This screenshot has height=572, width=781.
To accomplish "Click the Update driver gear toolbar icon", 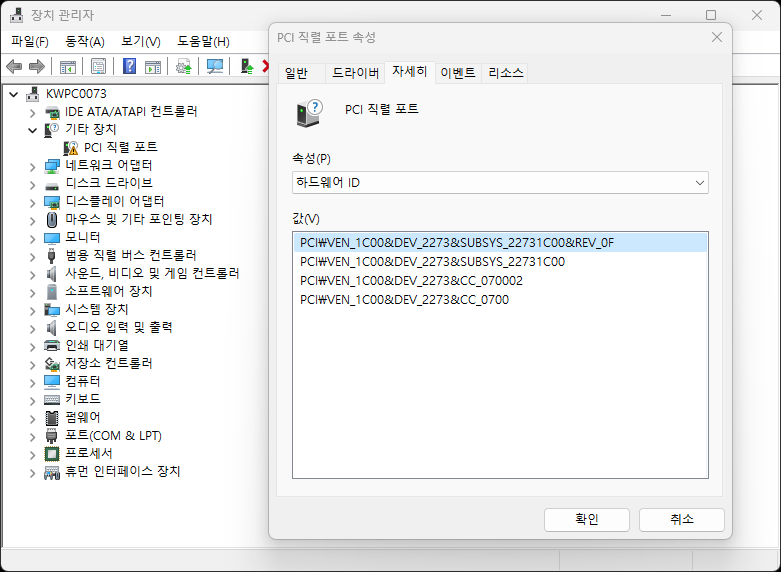I will (184, 66).
